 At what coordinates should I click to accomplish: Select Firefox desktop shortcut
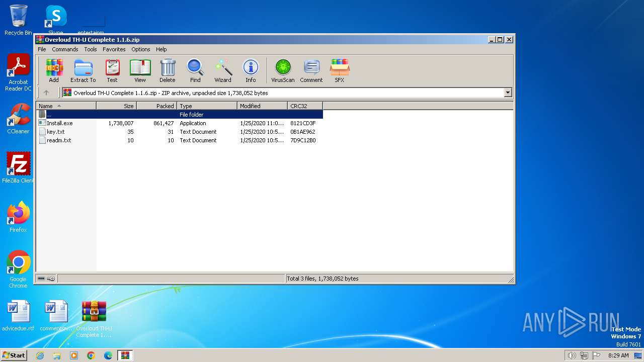pyautogui.click(x=18, y=217)
